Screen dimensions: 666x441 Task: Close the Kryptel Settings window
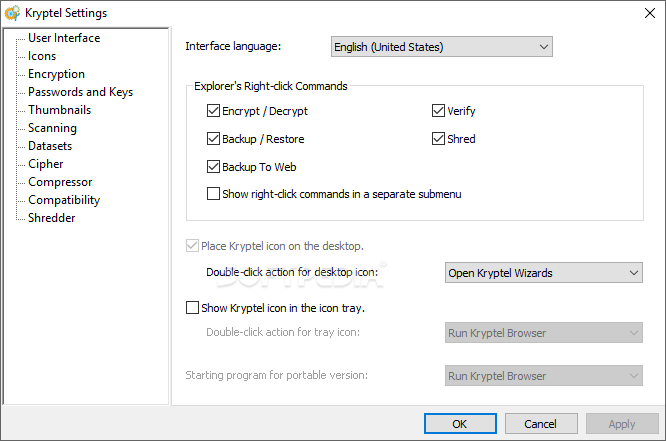click(x=649, y=13)
